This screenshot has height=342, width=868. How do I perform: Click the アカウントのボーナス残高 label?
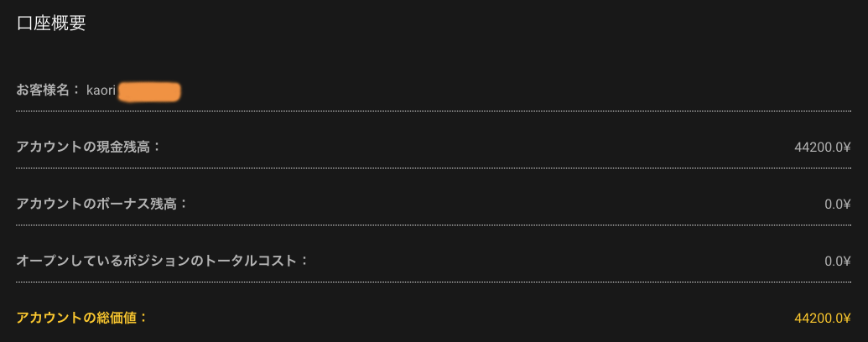(102, 204)
